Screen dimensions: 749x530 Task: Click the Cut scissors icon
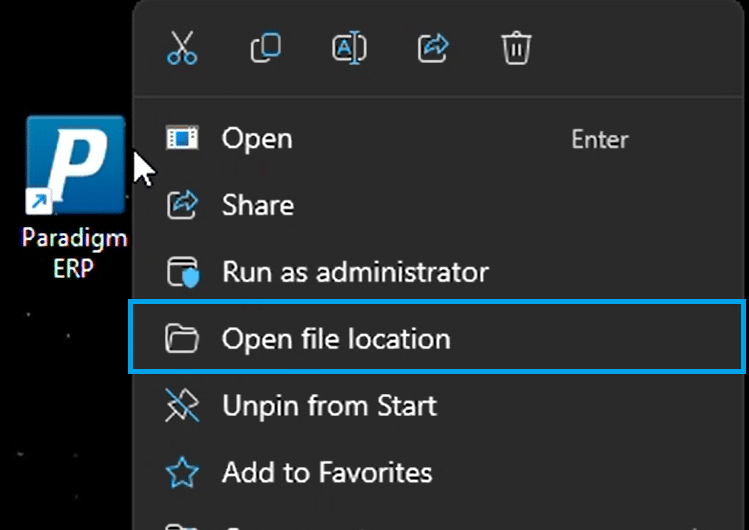(x=182, y=48)
